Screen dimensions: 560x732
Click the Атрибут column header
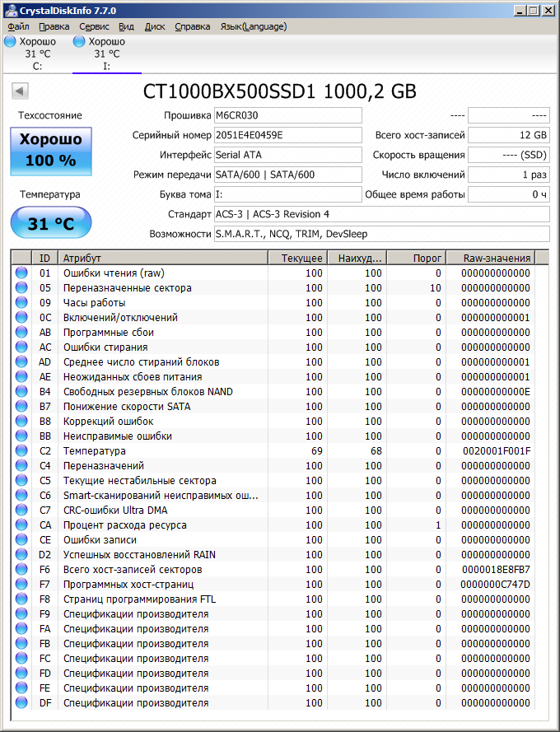pos(163,258)
